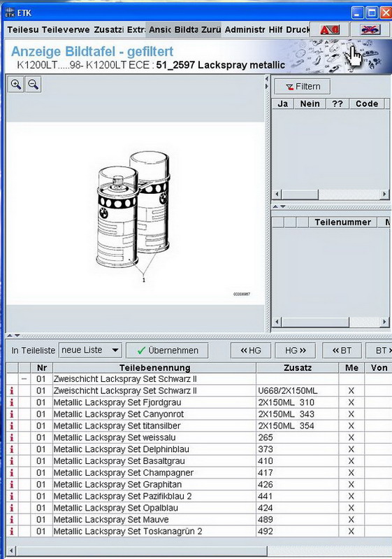The height and width of the screenshot is (559, 392).
Task: Open info for Fjordgrau spray set
Action: coord(12,402)
